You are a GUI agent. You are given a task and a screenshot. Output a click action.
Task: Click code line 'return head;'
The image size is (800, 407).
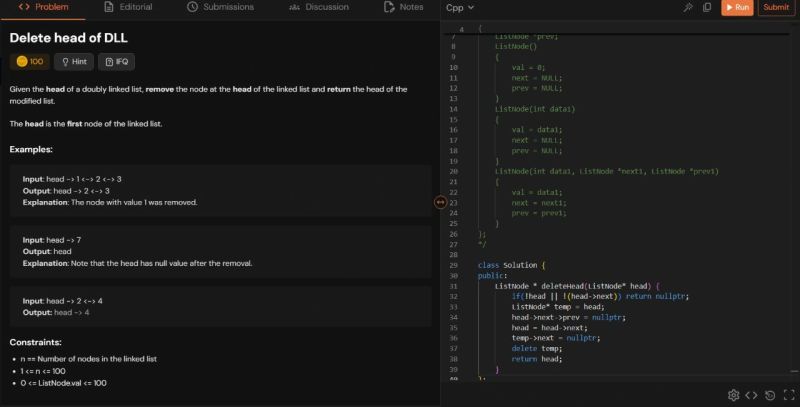[x=537, y=359]
